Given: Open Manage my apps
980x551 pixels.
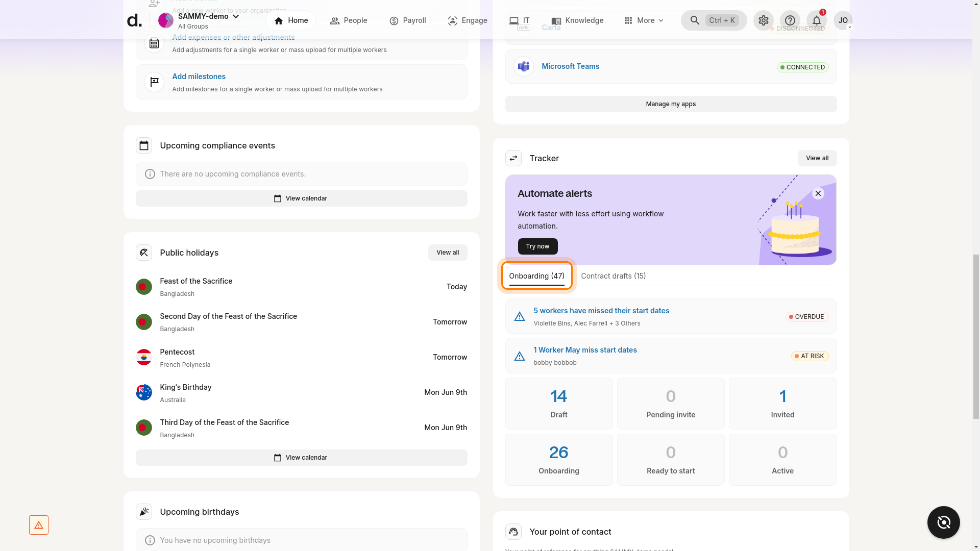Looking at the screenshot, I should point(670,104).
